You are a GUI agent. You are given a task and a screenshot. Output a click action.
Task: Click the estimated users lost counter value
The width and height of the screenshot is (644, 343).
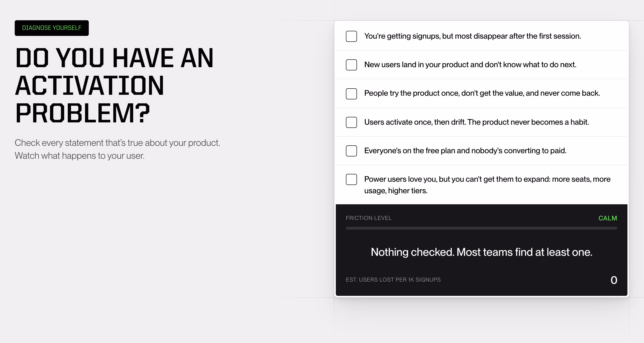614,280
